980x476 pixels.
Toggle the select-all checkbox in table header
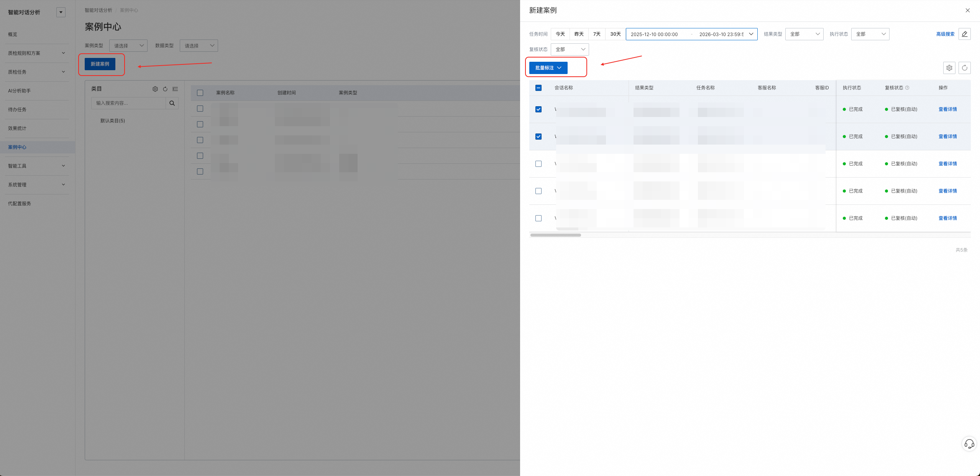538,88
